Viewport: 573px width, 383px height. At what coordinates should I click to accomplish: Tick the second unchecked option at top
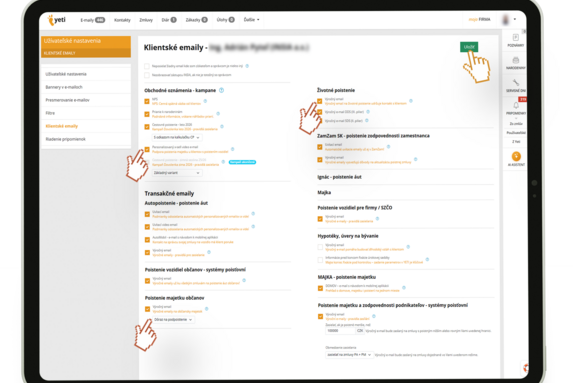[147, 75]
